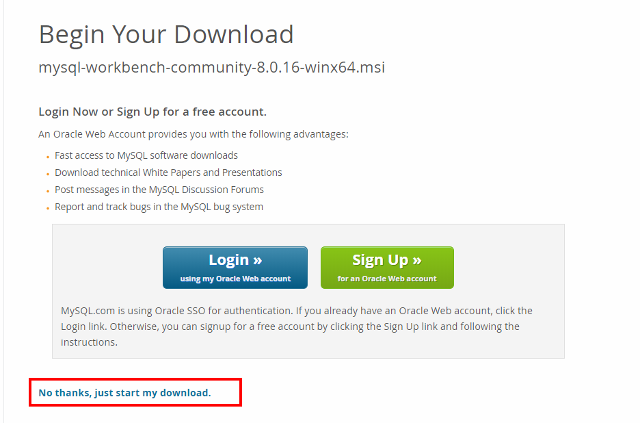
Task: Click the bullet beside "Download technical White Papers"
Action: click(x=47, y=173)
